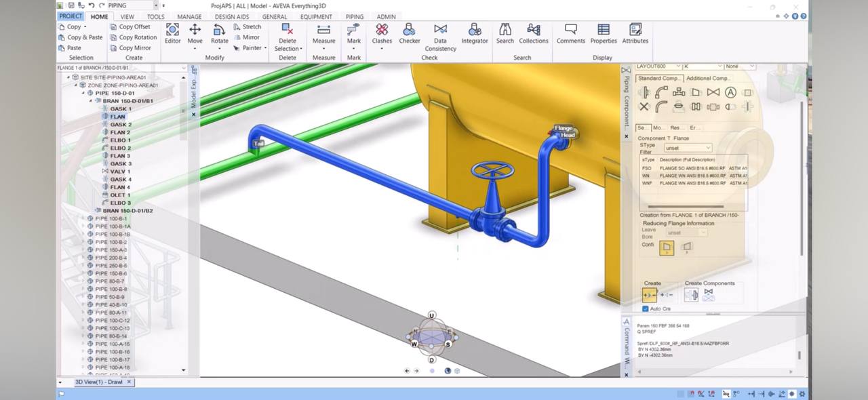Open the SType filter dropdown set to unset

tap(688, 148)
